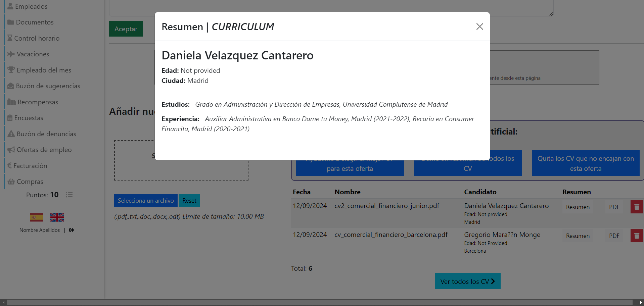Click the textarea resize handle

tap(551, 14)
